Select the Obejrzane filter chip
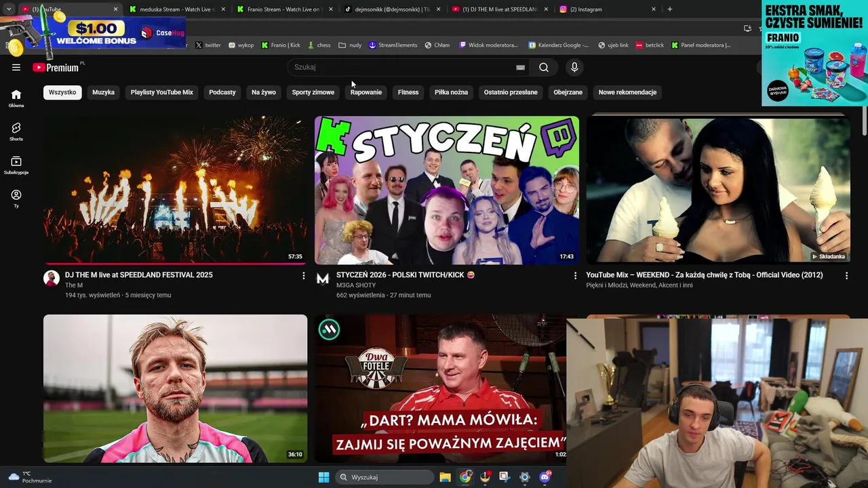The width and height of the screenshot is (868, 488). tap(568, 92)
